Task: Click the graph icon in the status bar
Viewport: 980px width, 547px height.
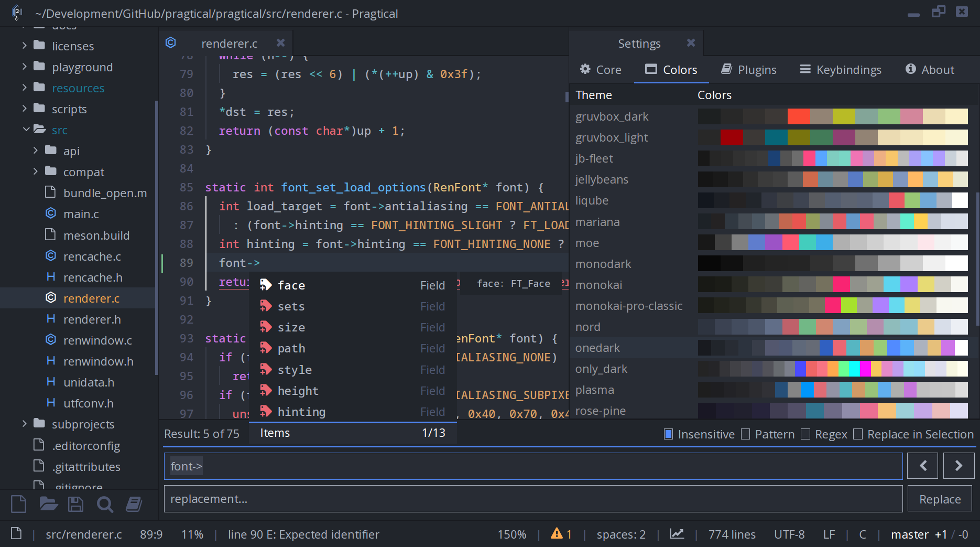Action: tap(677, 534)
